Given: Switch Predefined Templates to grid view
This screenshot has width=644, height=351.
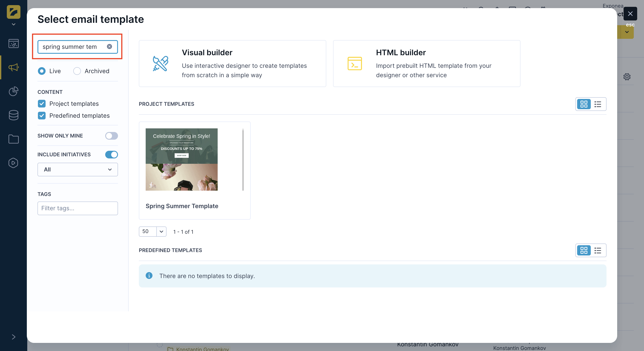Looking at the screenshot, I should [x=584, y=250].
